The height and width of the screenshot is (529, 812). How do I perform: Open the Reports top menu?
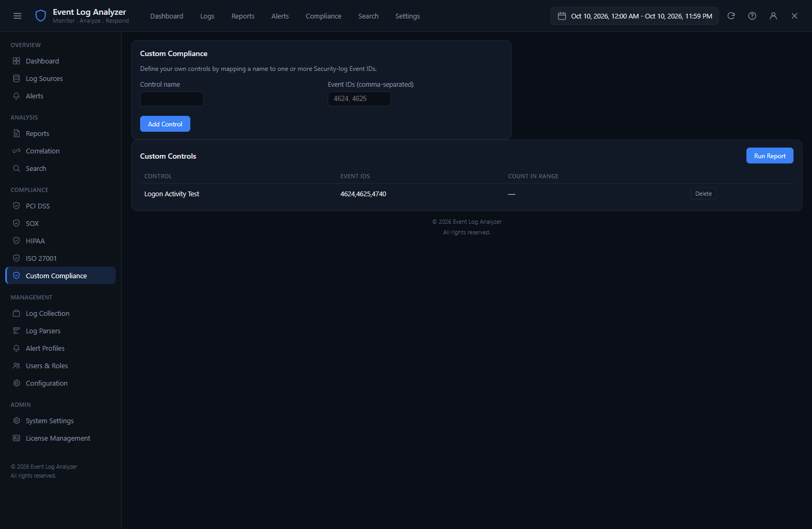point(243,16)
